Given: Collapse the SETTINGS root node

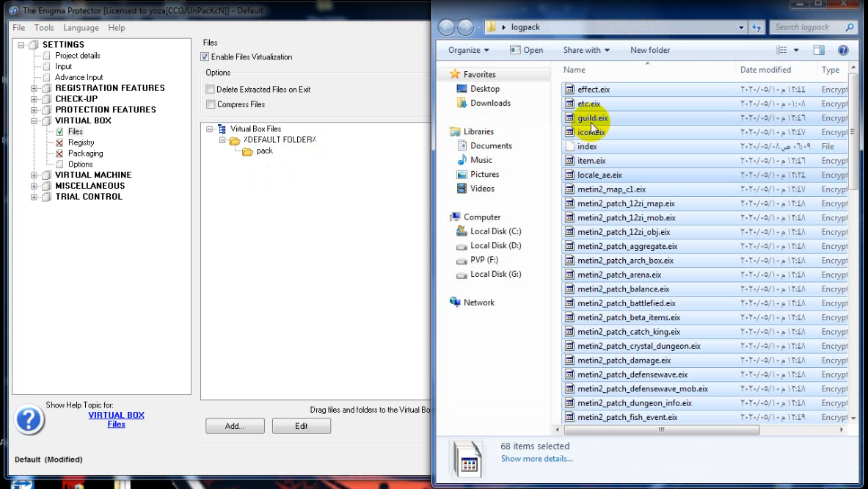Looking at the screenshot, I should pos(21,45).
